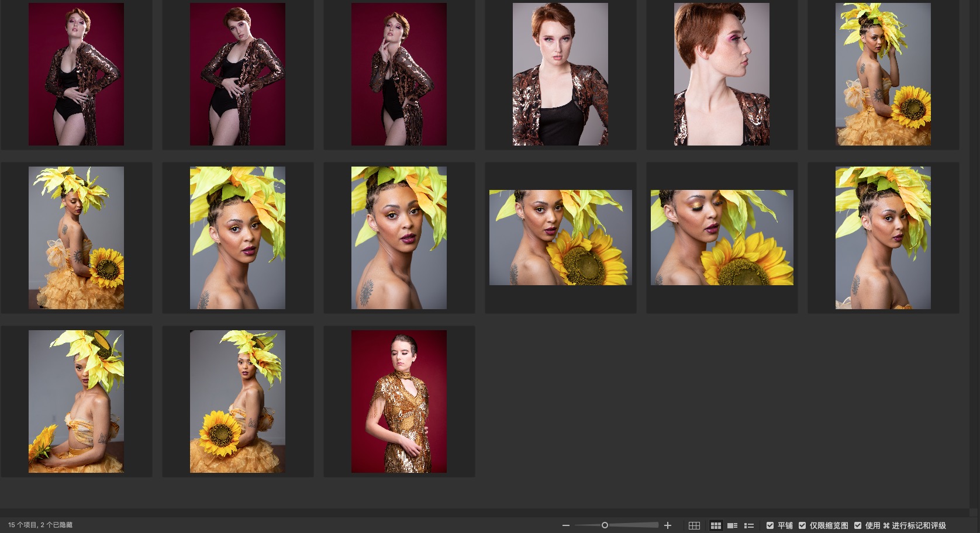Select first landscape sunflower close-up thumbnail
The width and height of the screenshot is (980, 533).
coord(560,237)
